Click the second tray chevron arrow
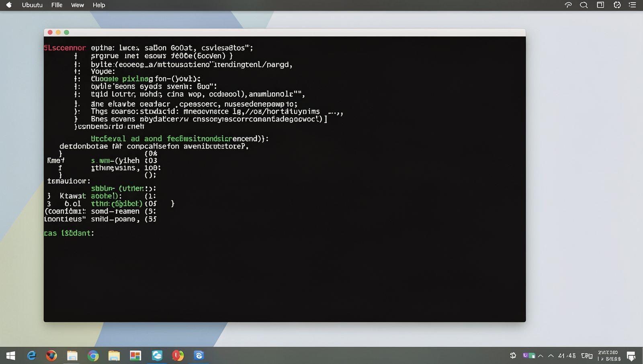Image resolution: width=643 pixels, height=364 pixels. (551, 356)
